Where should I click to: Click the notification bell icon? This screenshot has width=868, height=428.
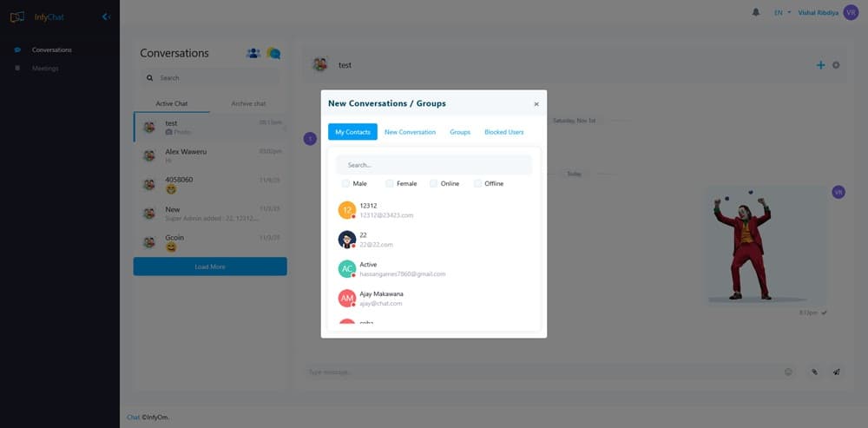(x=756, y=13)
